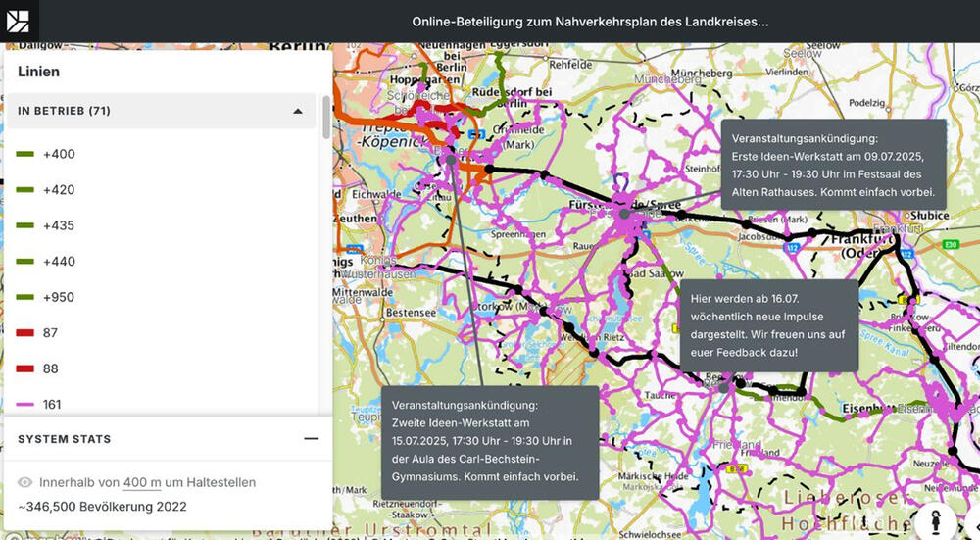Click the green color swatch of line +400
Screen dimensions: 980x540
click(25, 154)
